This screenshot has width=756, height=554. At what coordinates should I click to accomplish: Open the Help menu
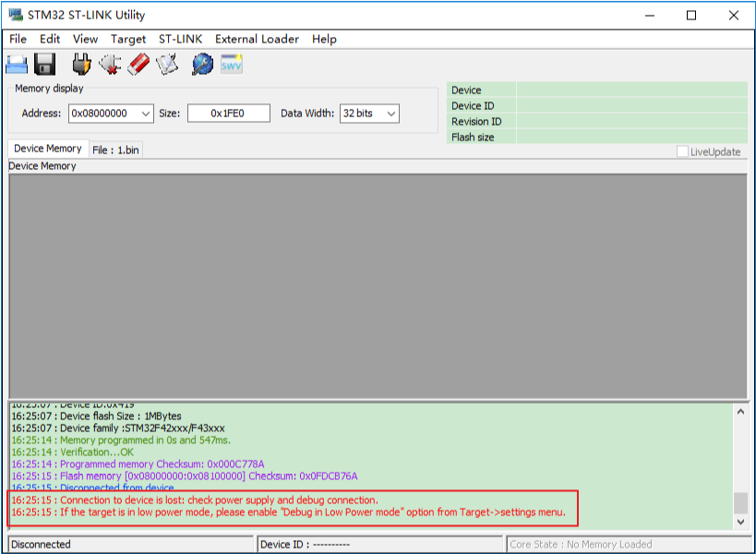click(x=324, y=39)
